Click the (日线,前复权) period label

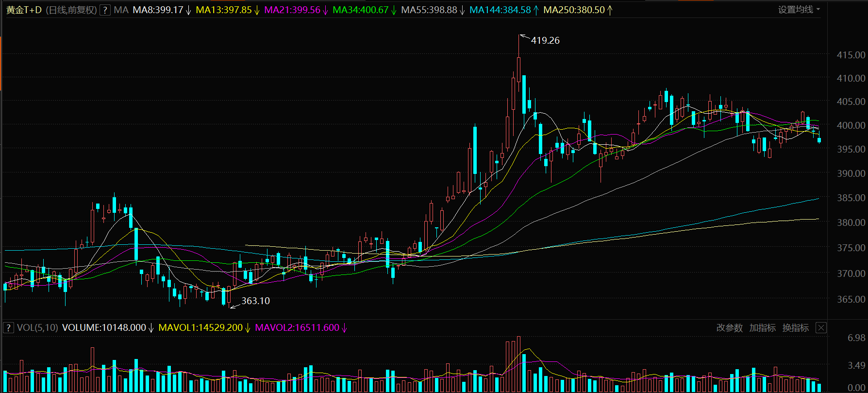pos(71,10)
